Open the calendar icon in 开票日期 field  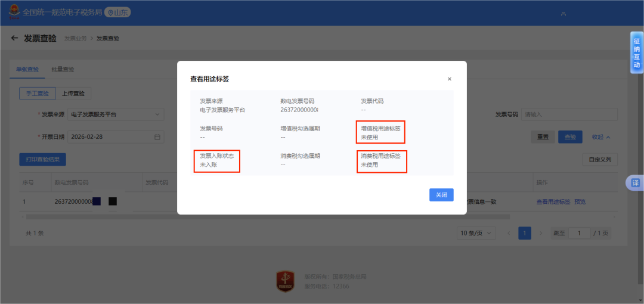click(x=157, y=137)
